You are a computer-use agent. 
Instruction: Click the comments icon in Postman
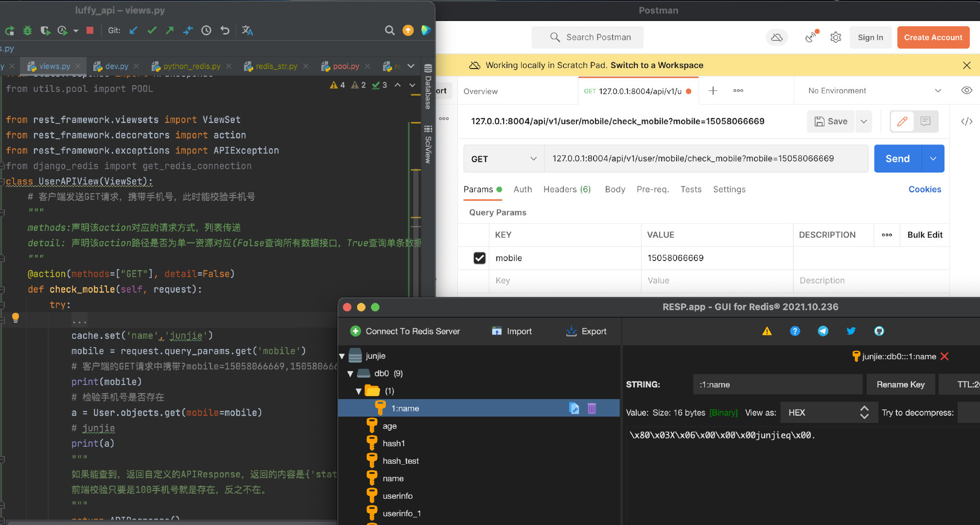[926, 121]
